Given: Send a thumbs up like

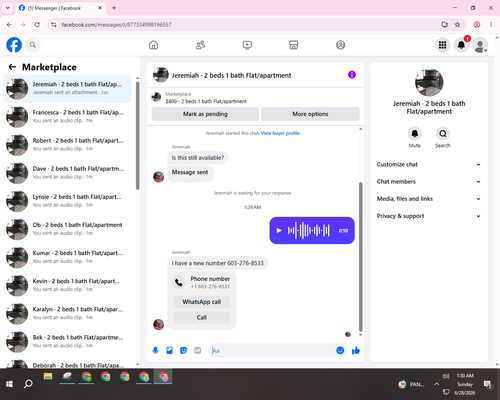Looking at the screenshot, I should click(x=356, y=350).
